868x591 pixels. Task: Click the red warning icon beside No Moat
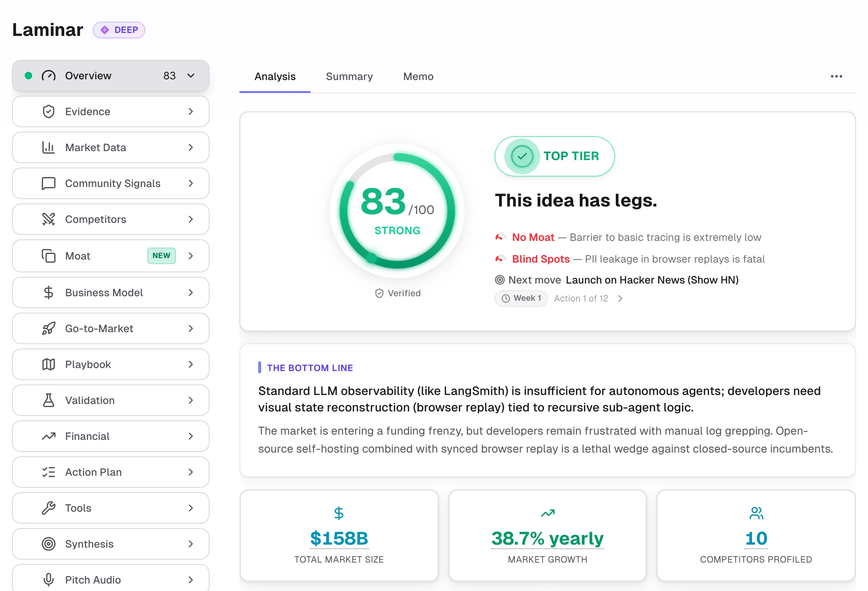click(501, 237)
